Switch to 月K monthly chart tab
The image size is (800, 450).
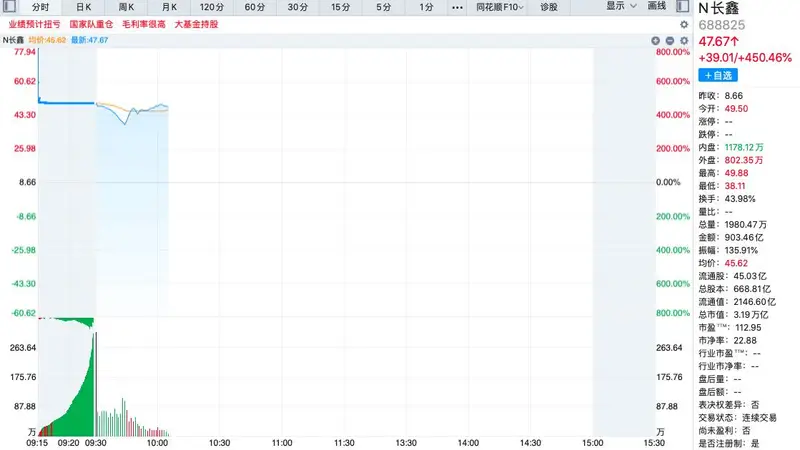[x=169, y=7]
